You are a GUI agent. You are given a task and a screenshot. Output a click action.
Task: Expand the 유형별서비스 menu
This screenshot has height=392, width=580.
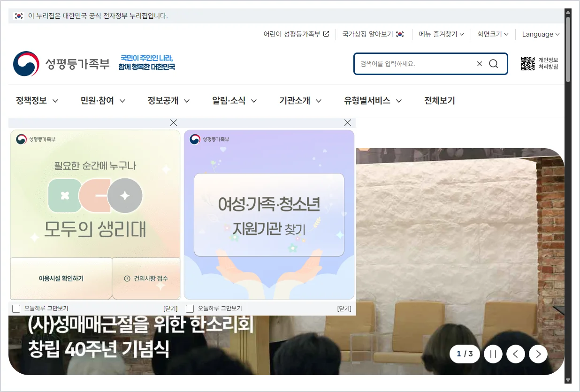tap(373, 100)
